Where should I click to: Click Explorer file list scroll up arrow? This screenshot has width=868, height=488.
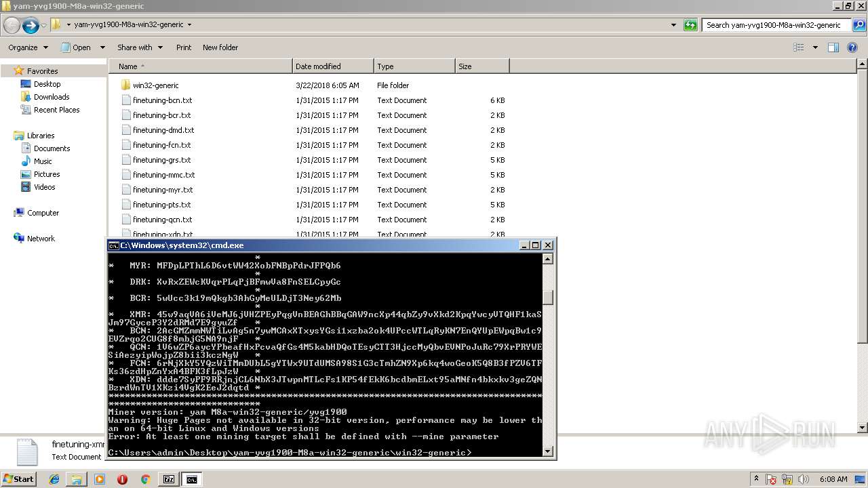(x=862, y=64)
